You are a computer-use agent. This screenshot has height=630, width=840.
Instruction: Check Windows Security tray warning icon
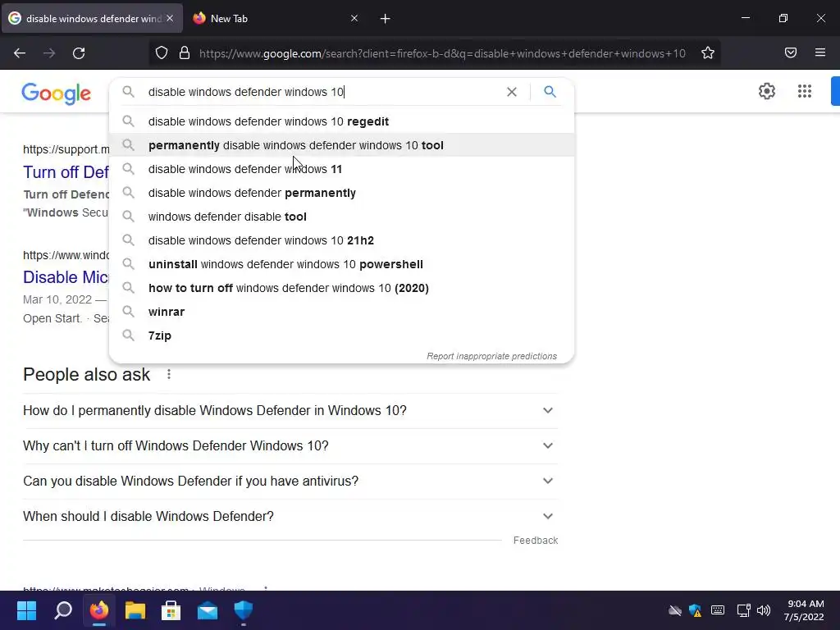[x=696, y=610]
